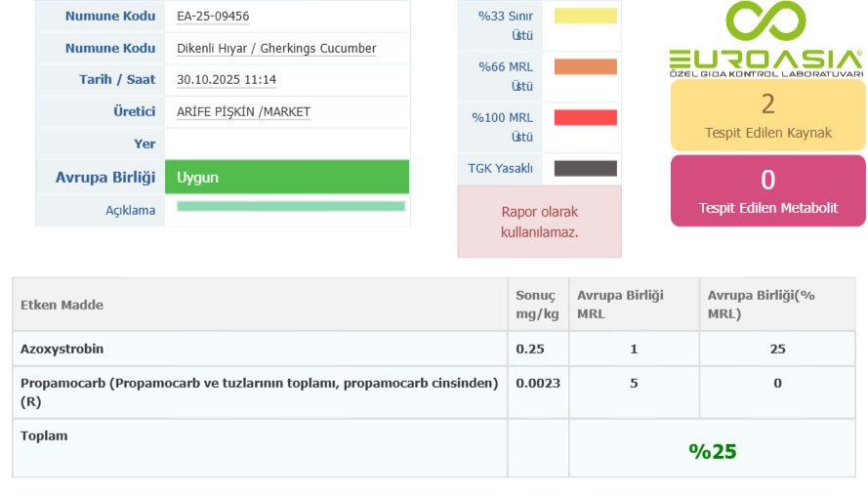Select the green Uygun status bar
The image size is (868, 497).
click(x=286, y=178)
